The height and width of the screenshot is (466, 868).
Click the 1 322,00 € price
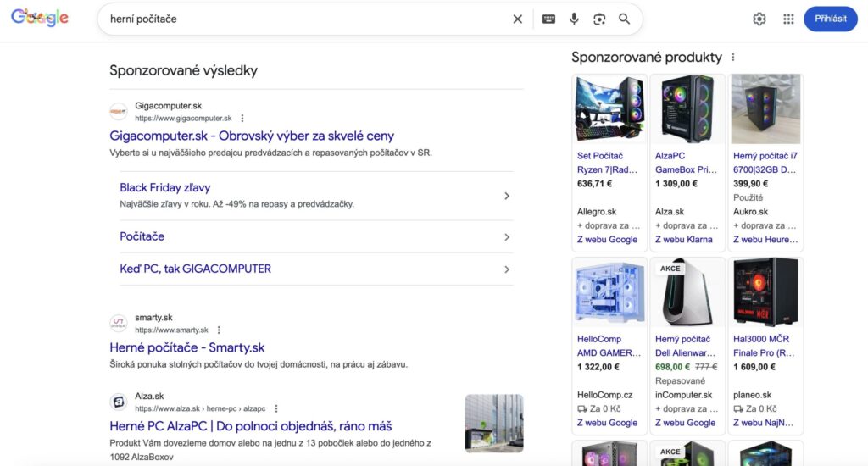click(x=598, y=367)
